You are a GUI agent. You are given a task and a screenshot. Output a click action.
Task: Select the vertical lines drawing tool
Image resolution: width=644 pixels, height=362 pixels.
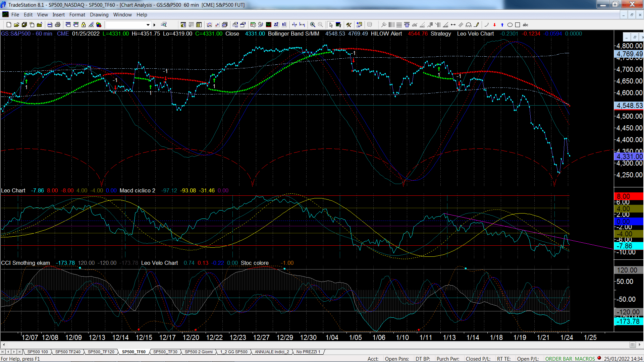tap(391, 25)
